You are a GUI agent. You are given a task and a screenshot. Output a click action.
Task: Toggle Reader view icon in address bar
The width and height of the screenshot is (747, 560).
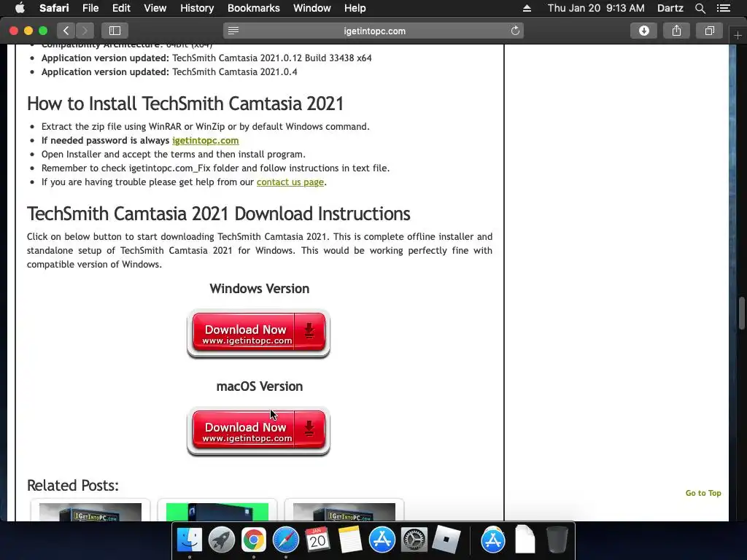click(233, 31)
